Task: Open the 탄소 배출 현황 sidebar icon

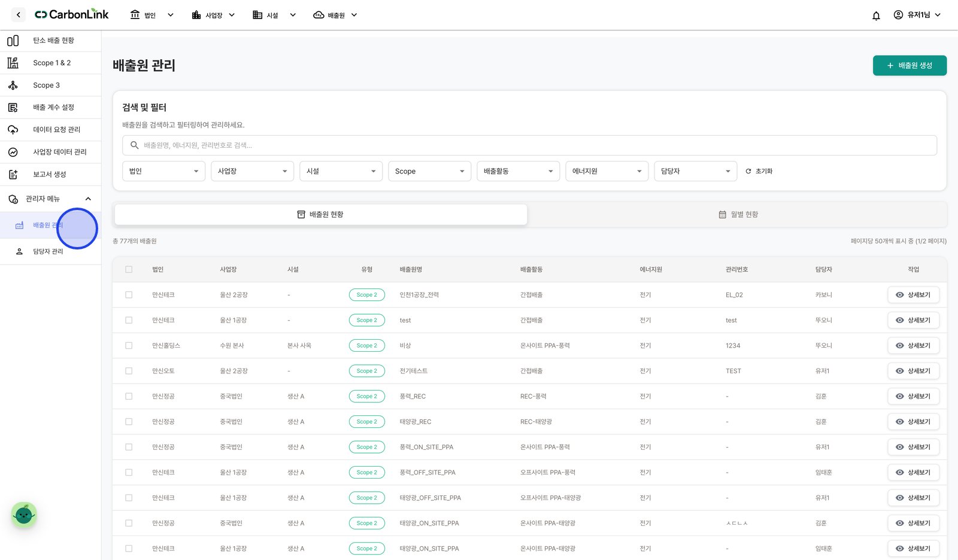Action: (x=13, y=41)
